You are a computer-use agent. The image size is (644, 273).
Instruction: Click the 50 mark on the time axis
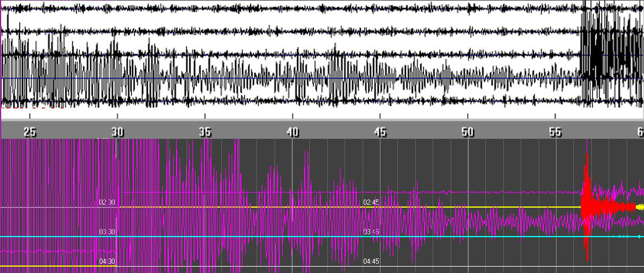pyautogui.click(x=468, y=132)
